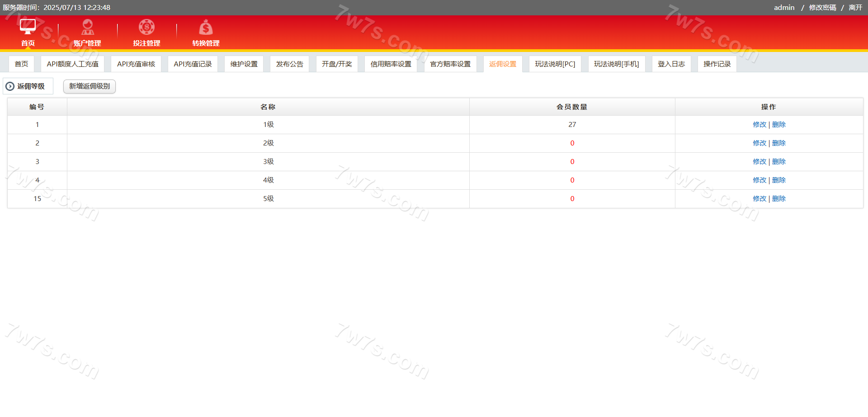Viewport: 868px width, 417px height.
Task: Click the circled arrow beside 返佣等级
Action: click(10, 86)
